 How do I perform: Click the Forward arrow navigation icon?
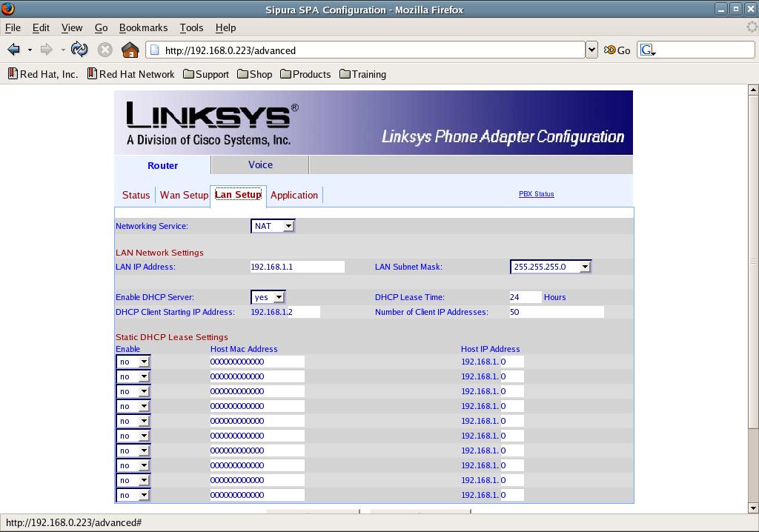point(46,50)
